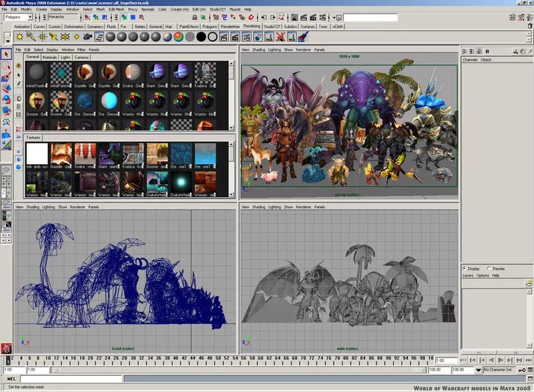The height and width of the screenshot is (392, 534).
Task: Click Object in channel box
Action: (486, 59)
